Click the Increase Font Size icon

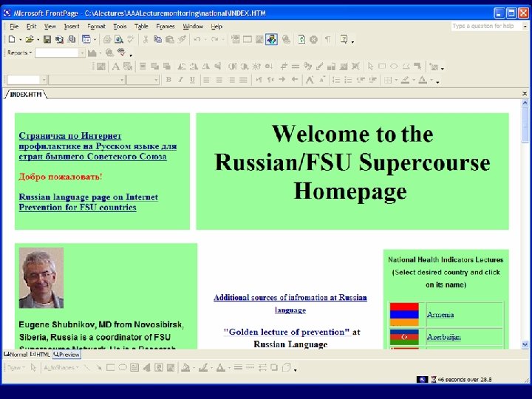pos(310,80)
